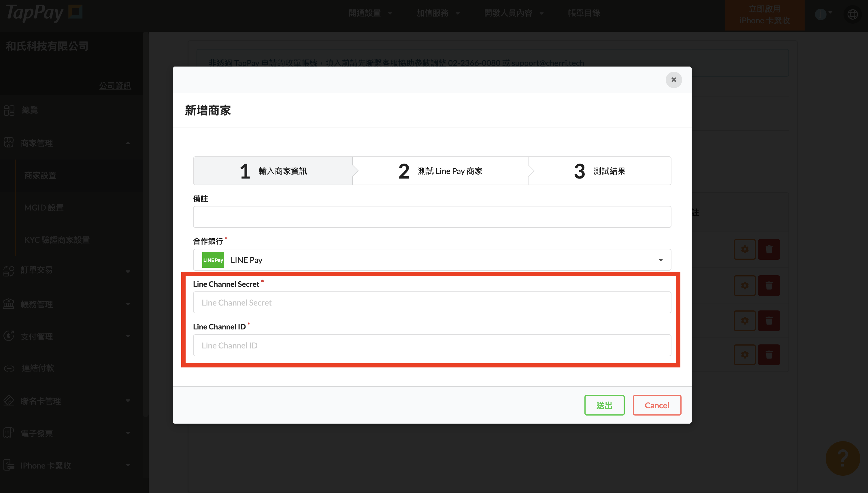The width and height of the screenshot is (868, 493).
Task: Click the orange help question mark icon
Action: coord(843,458)
